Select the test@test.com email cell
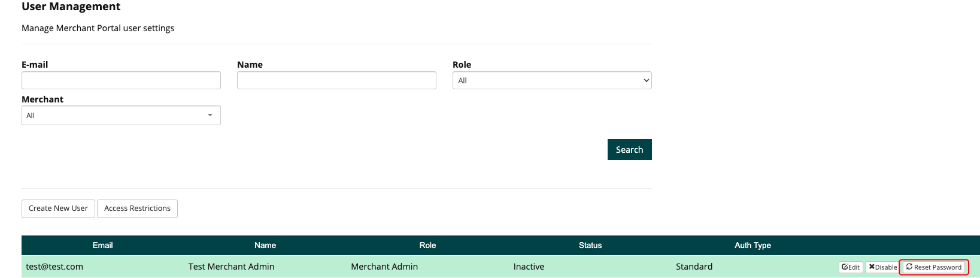 [54, 267]
